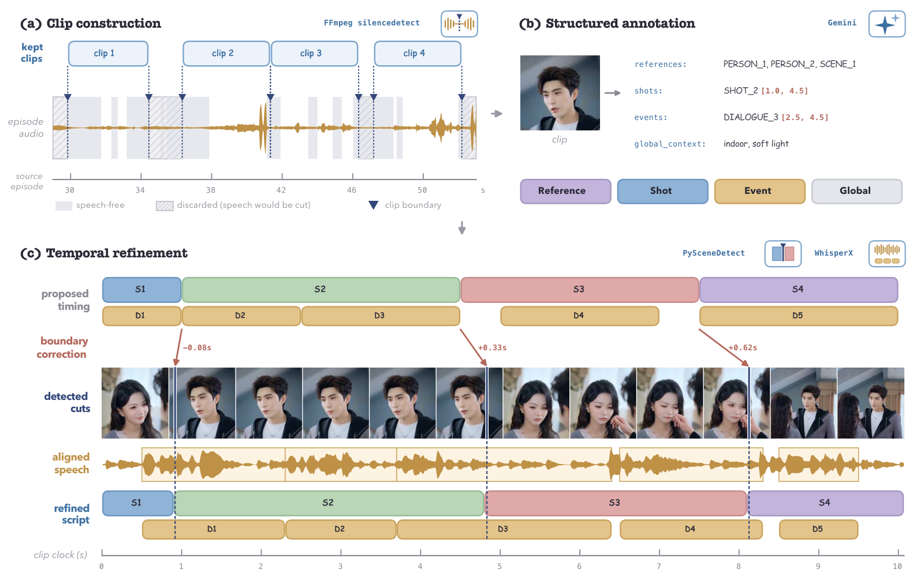Select the Global category button
The image size is (924, 588).
(856, 191)
